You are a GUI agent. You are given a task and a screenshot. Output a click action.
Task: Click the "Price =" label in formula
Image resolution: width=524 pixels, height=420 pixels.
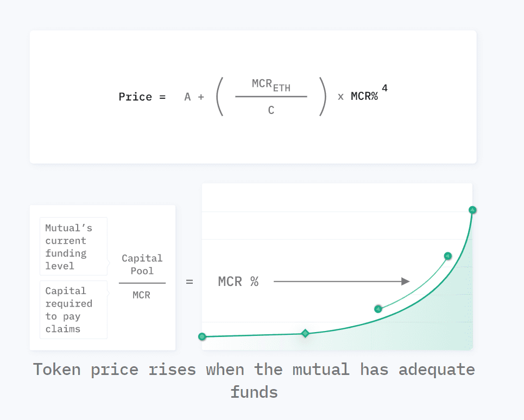coord(142,97)
